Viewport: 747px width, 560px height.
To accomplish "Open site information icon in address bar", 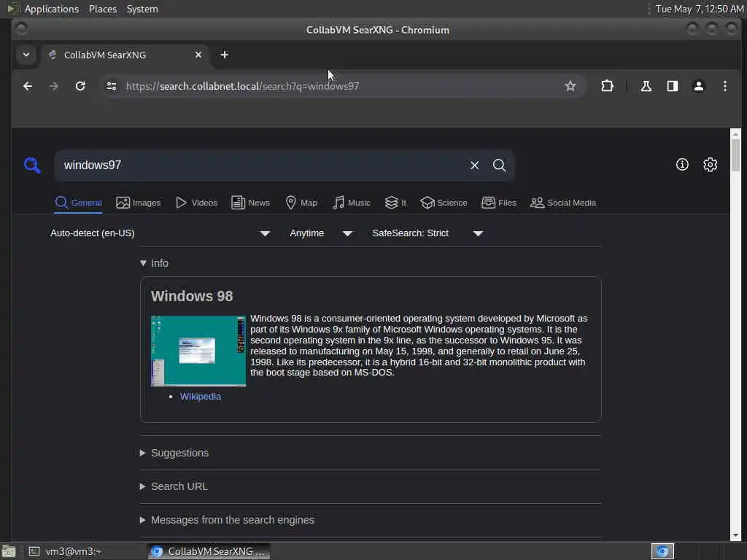I will click(112, 86).
